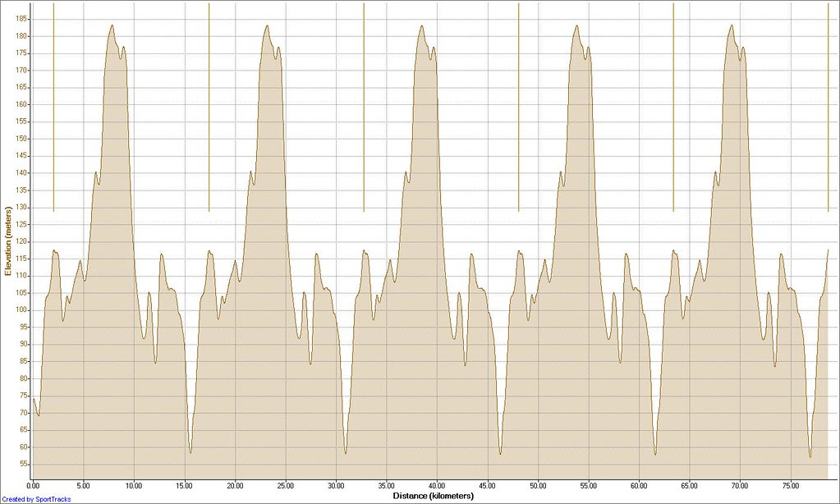Click the 75.00 distance axis label
The image size is (840, 504).
pyautogui.click(x=790, y=486)
